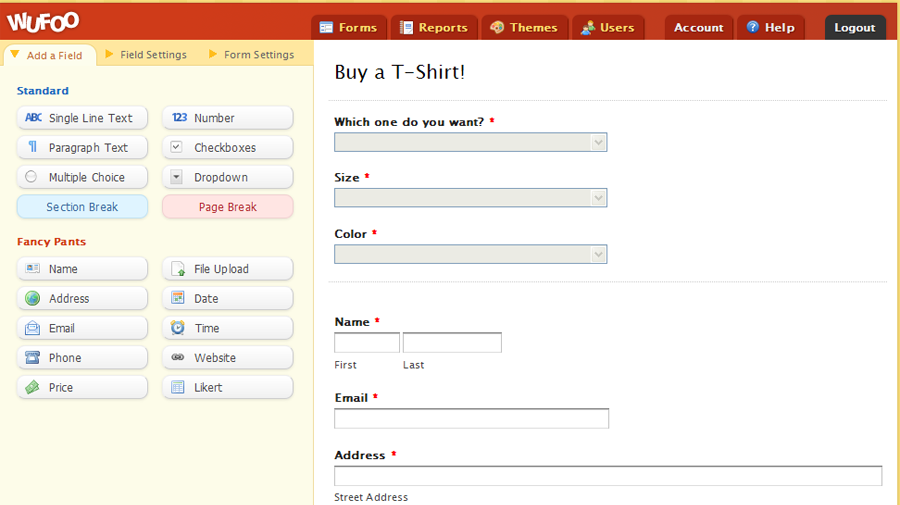
Task: Open the Color dropdown
Action: [x=471, y=254]
